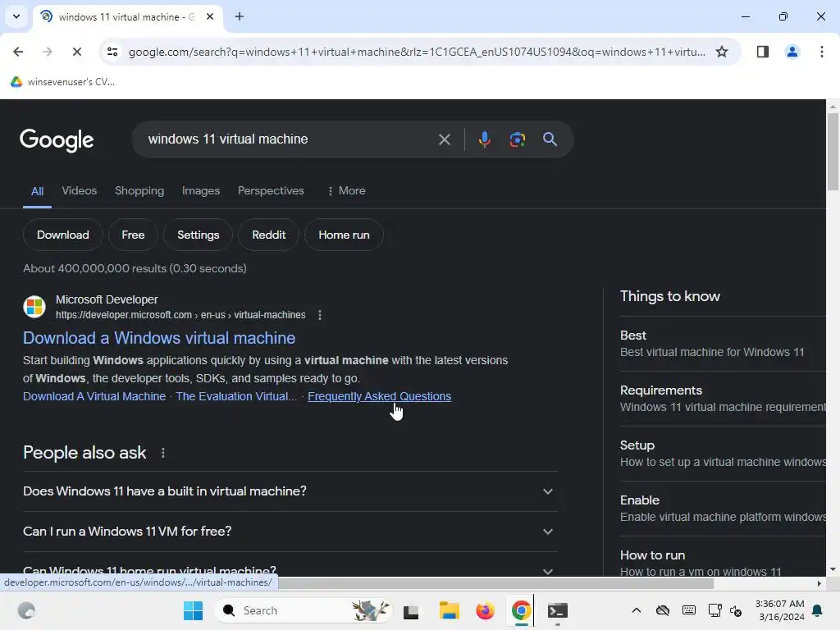Screen dimensions: 840x630
Task: Open the More search filters menu
Action: 346,190
